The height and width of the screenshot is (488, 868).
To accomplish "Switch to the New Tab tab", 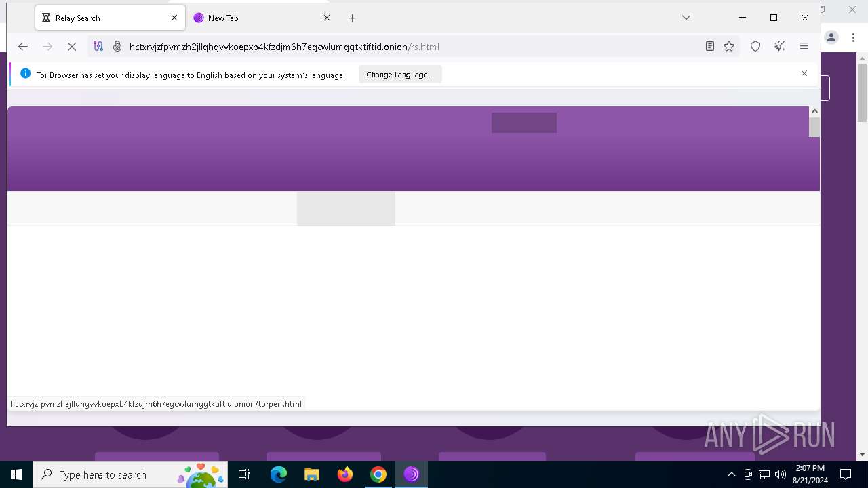I will tap(262, 18).
